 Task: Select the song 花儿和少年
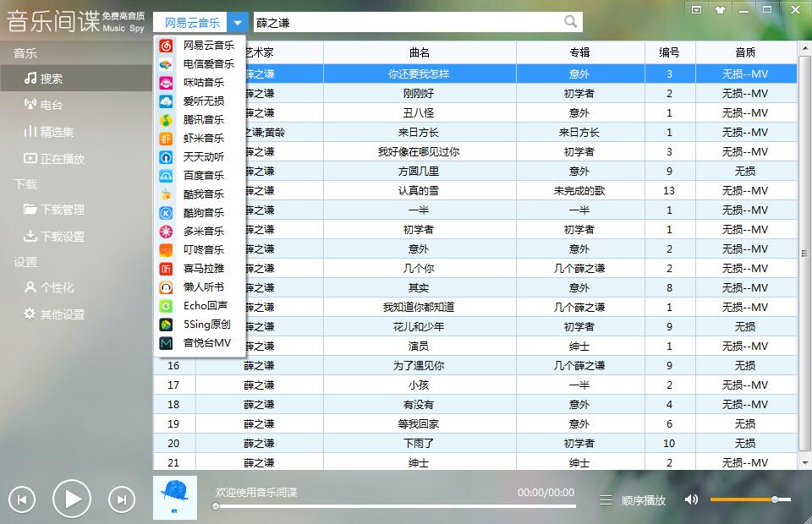coord(419,327)
